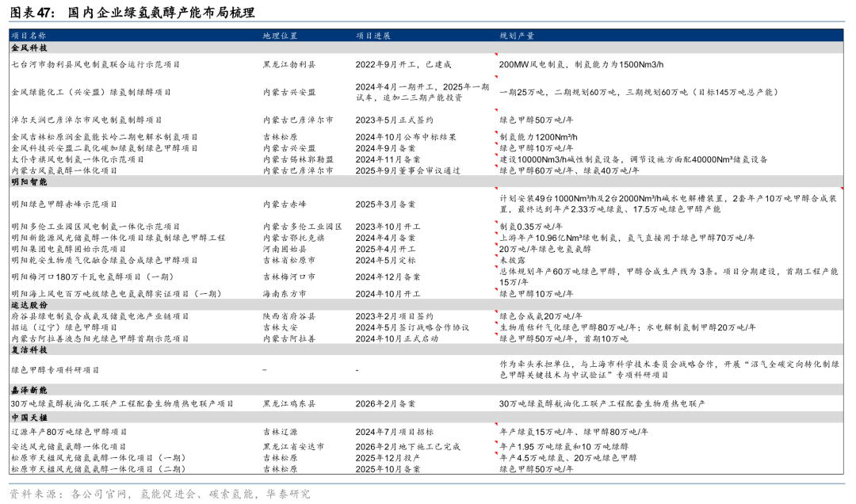This screenshot has height=504, width=856.
Task: Click '太仆寺旗风电制氢一体化示范项目' project name
Action: coord(78,159)
